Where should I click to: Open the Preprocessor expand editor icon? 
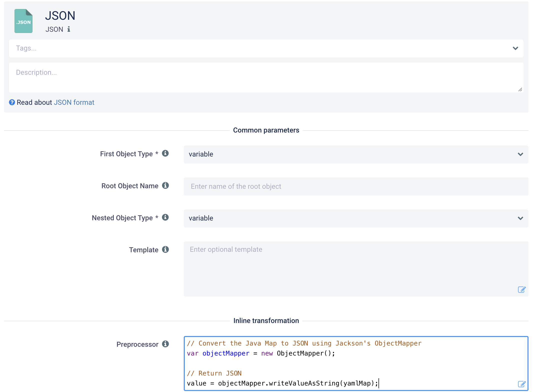[521, 384]
